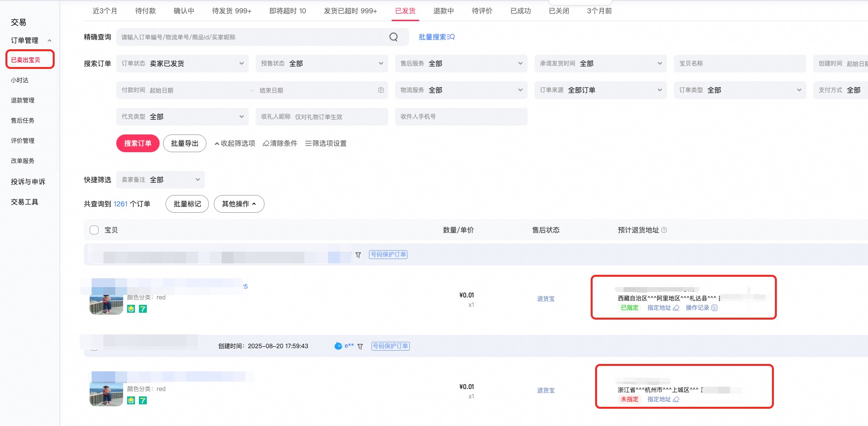Focus the 收件人手机号 input field
The width and height of the screenshot is (868, 426).
pyautogui.click(x=461, y=117)
